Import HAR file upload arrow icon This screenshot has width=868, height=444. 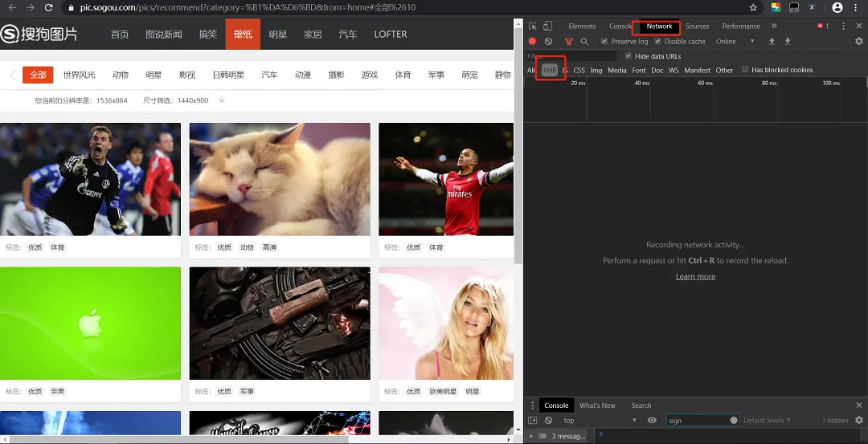point(772,42)
